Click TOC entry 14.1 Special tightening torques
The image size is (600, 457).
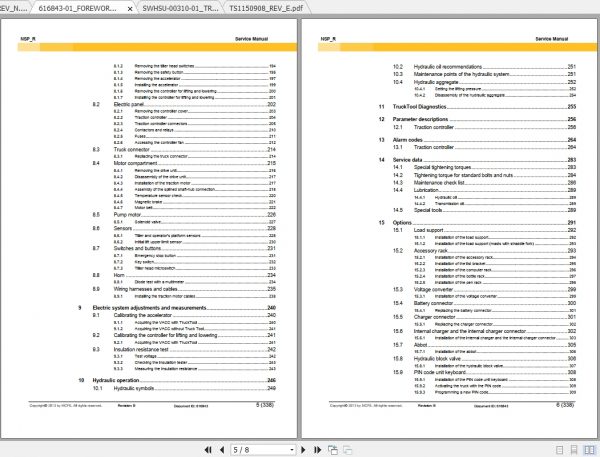click(x=484, y=167)
